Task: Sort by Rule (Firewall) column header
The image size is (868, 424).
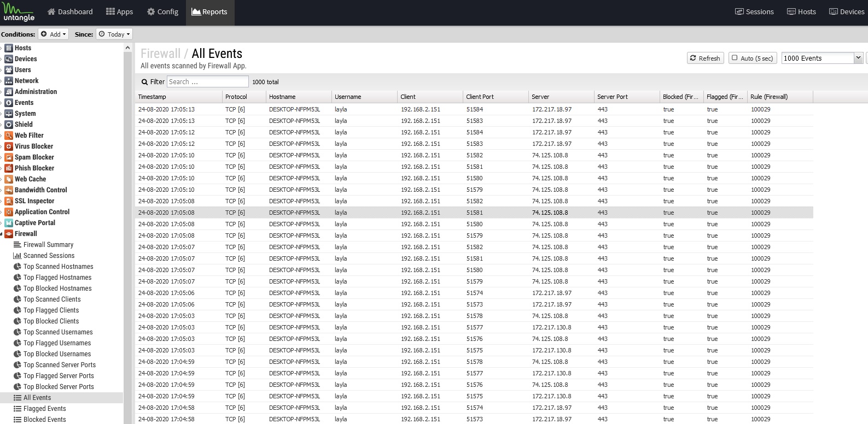Action: [x=780, y=97]
